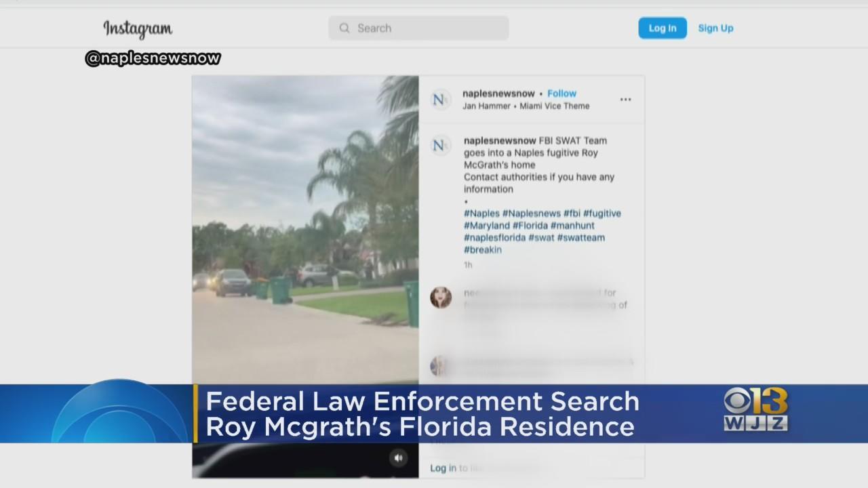Select the #Naplesnews hashtag

(531, 213)
